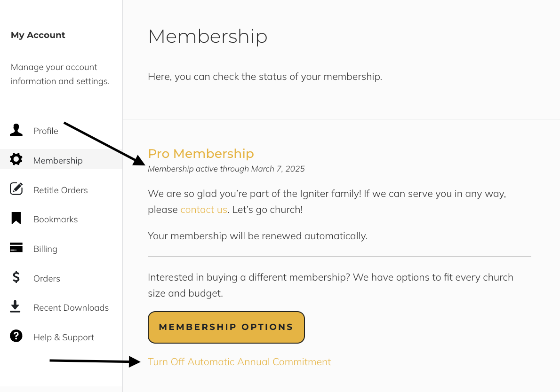Open Help & Support page

[x=64, y=337]
